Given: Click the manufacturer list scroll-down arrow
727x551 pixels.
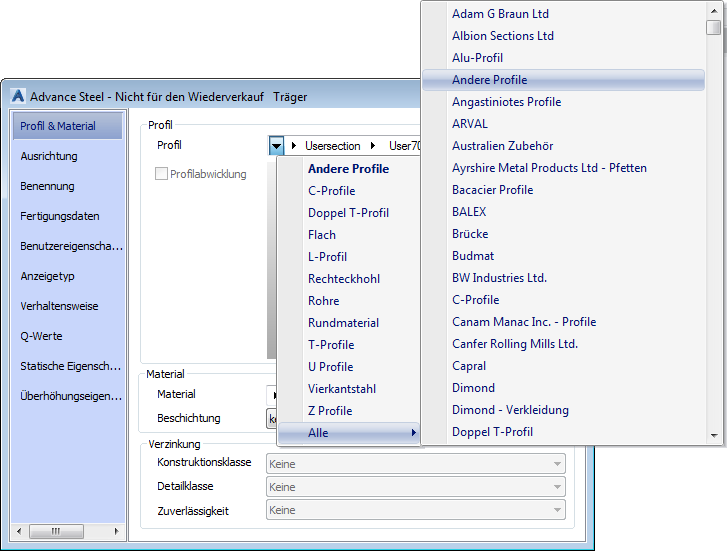Looking at the screenshot, I should click(714, 436).
